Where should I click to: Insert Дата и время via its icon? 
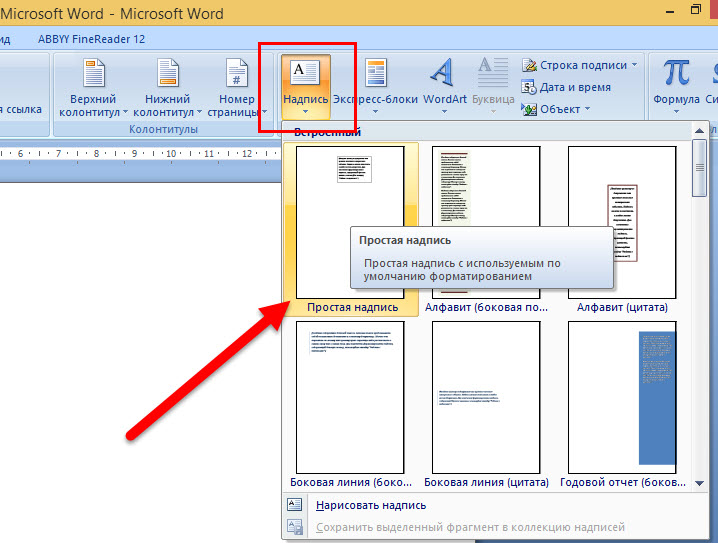529,87
